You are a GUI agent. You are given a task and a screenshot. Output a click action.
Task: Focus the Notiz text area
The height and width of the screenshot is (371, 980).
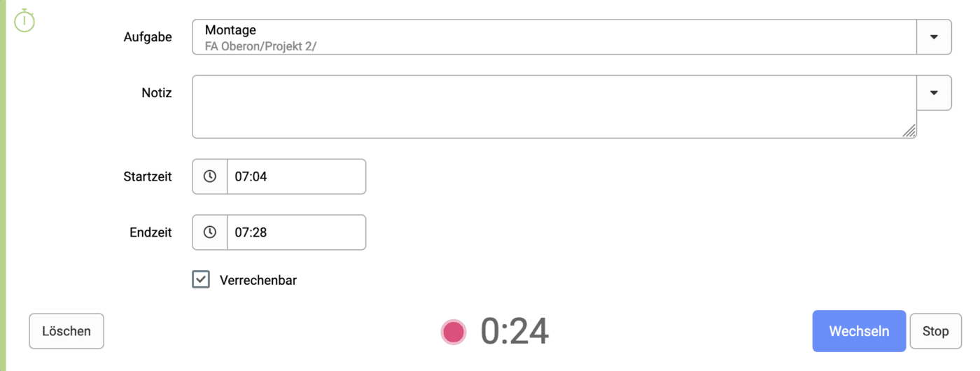pos(553,106)
